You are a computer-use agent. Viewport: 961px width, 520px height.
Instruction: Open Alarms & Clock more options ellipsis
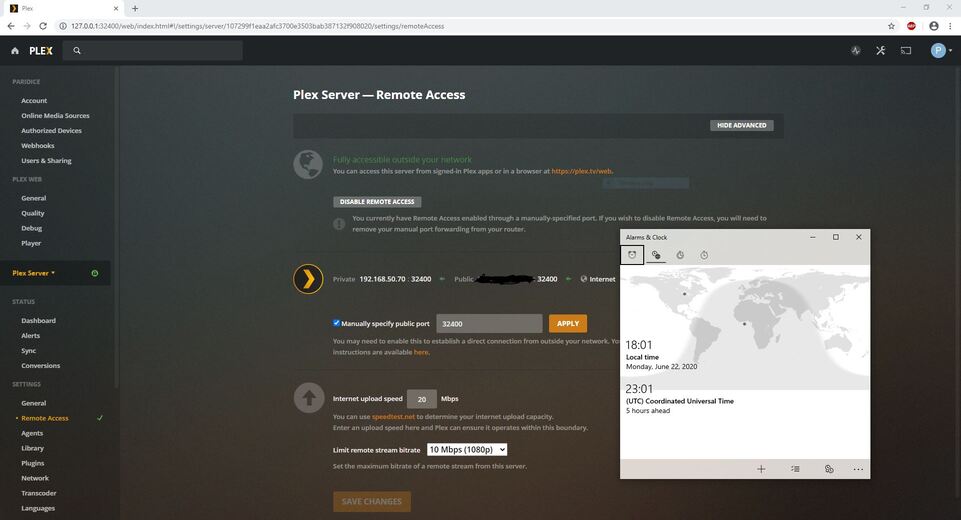858,469
